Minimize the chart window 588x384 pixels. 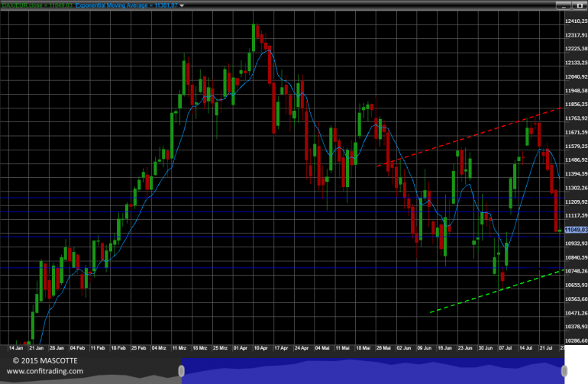click(x=564, y=5)
